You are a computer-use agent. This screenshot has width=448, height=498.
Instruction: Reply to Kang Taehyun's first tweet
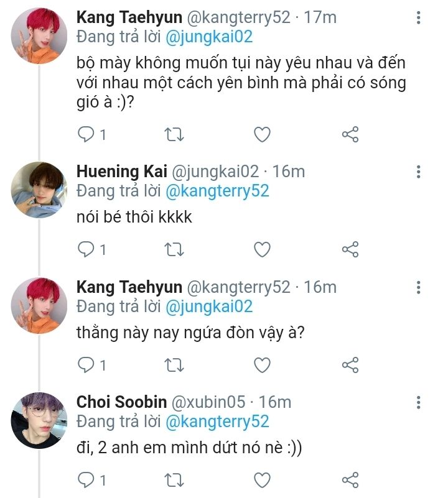pyautogui.click(x=85, y=134)
